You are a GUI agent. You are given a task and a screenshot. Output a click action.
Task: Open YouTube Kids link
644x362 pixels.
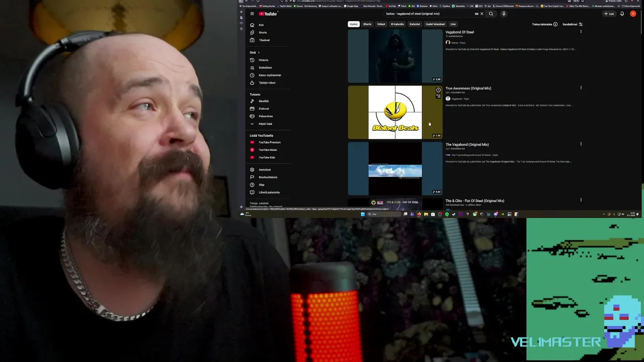[x=267, y=157]
